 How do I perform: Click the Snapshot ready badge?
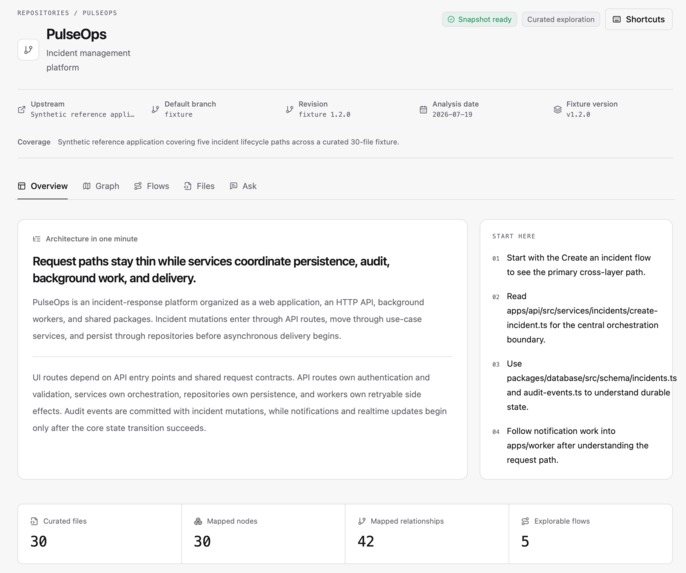click(x=480, y=19)
